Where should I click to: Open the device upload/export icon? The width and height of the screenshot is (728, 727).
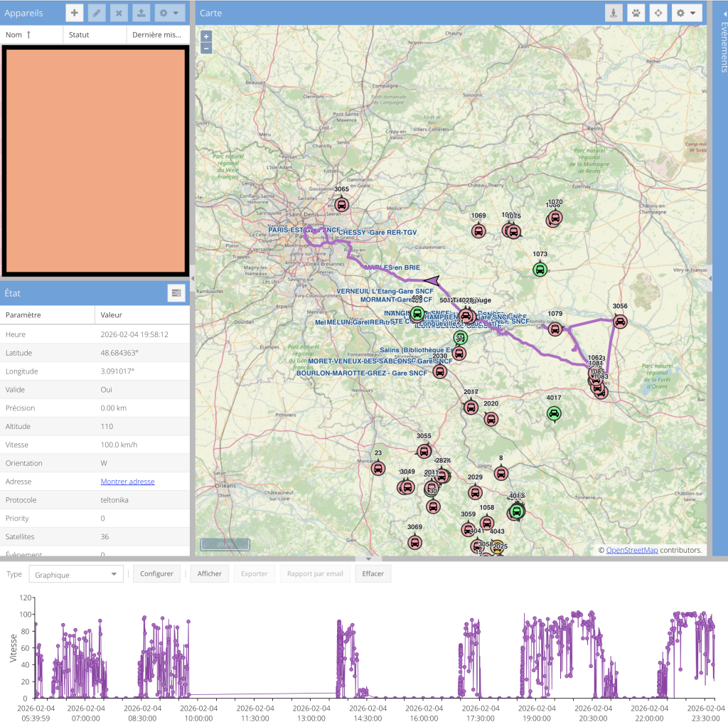point(140,12)
